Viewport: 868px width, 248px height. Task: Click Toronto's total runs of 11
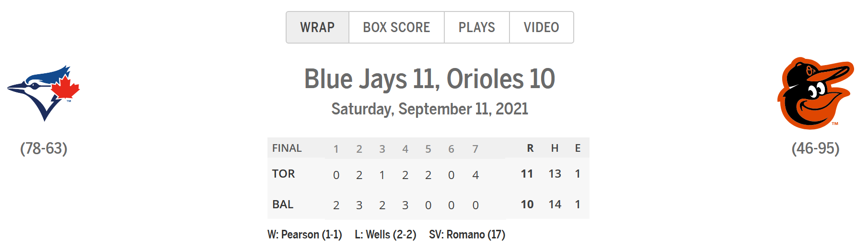[527, 174]
